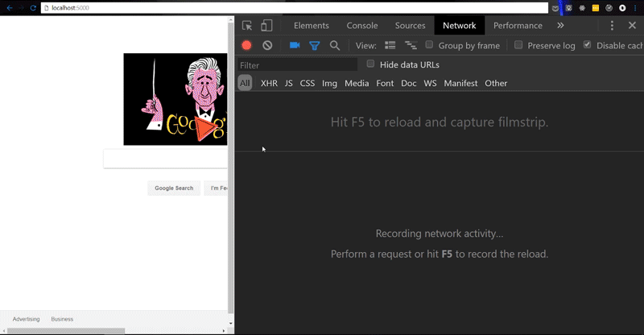
Task: Filter requests by CSS
Action: 308,83
